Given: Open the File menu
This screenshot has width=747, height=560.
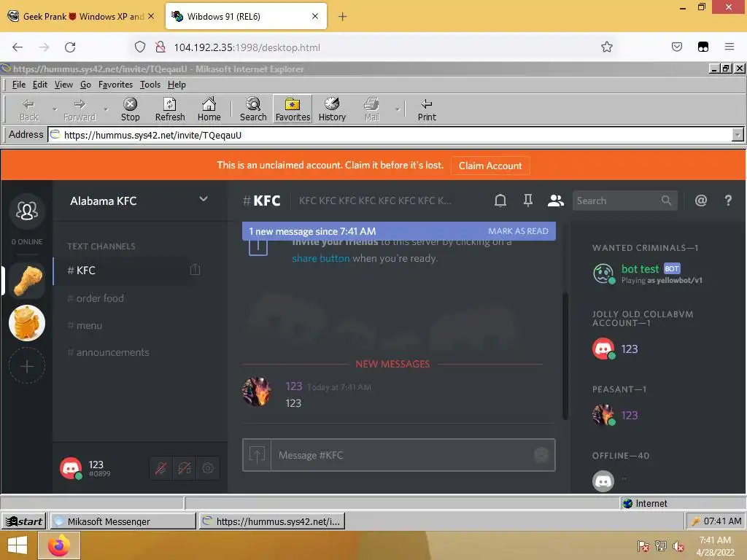Looking at the screenshot, I should tap(19, 85).
